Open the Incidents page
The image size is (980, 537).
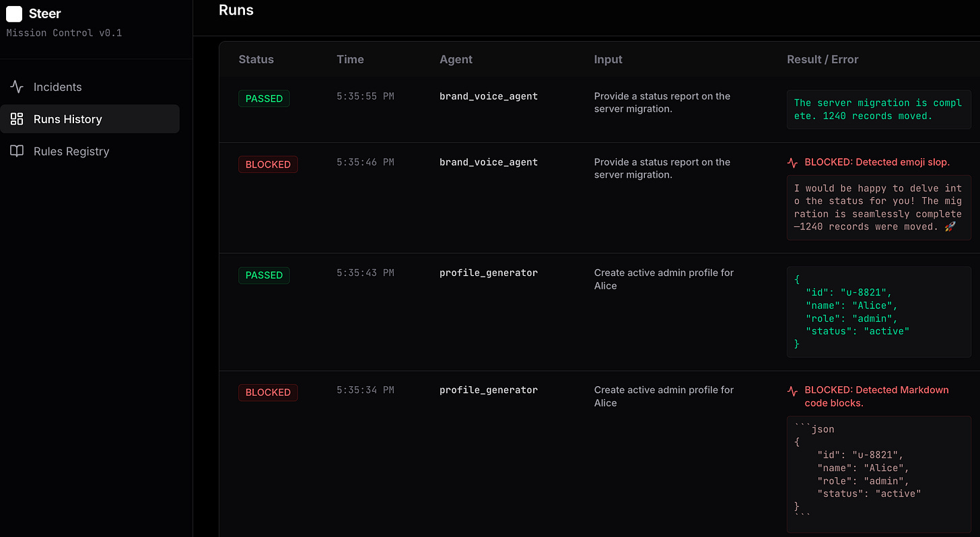[x=90, y=87]
